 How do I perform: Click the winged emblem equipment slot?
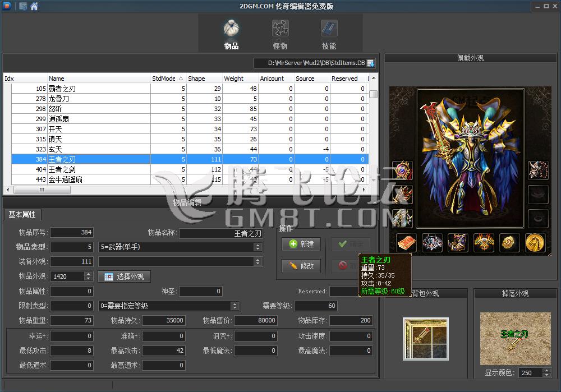click(484, 242)
